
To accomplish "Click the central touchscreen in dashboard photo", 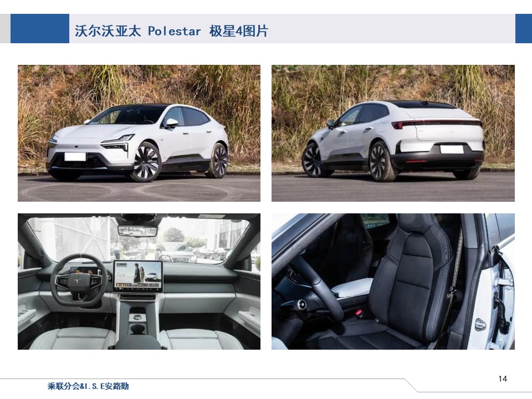I will tap(138, 276).
